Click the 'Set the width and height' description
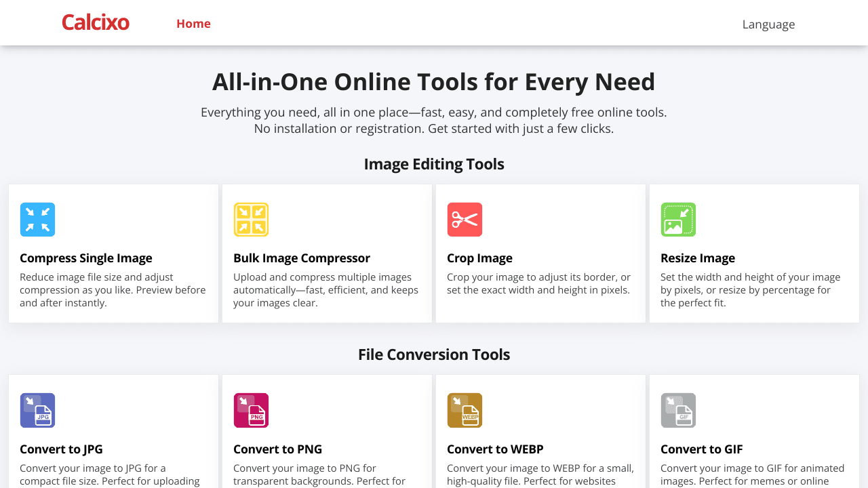This screenshot has width=868, height=488. (x=751, y=290)
